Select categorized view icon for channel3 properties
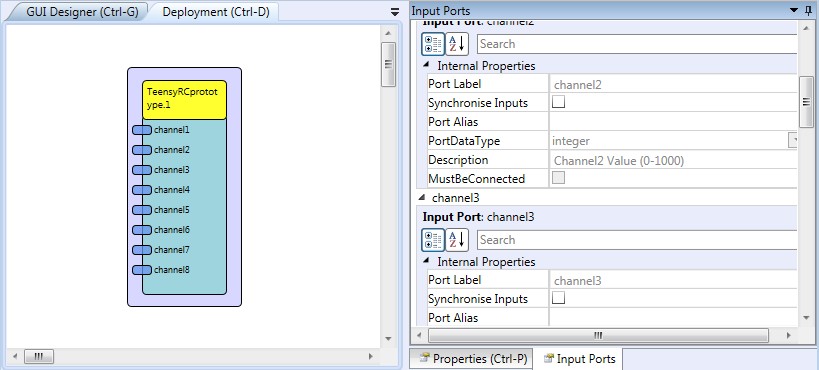The width and height of the screenshot is (819, 370). 433,240
